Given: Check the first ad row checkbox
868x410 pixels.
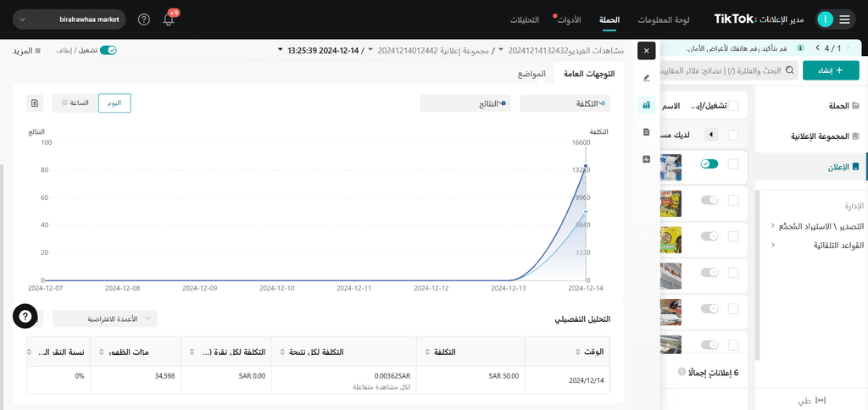Looking at the screenshot, I should (733, 163).
